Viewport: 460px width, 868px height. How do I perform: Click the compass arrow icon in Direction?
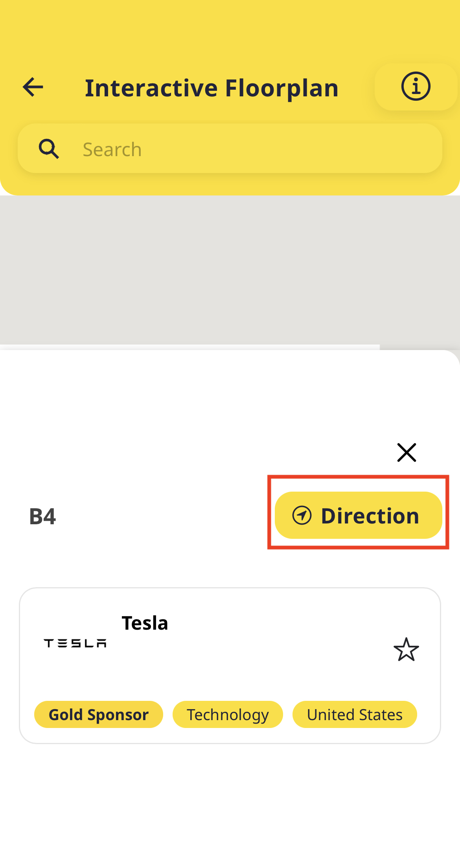coord(302,515)
